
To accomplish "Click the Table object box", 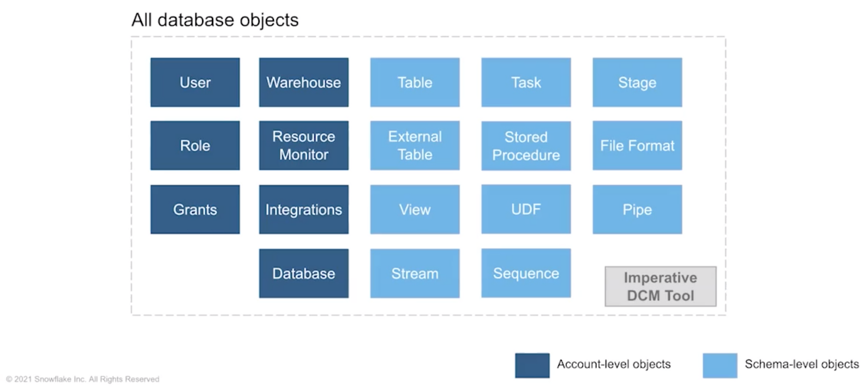I will pyautogui.click(x=415, y=82).
